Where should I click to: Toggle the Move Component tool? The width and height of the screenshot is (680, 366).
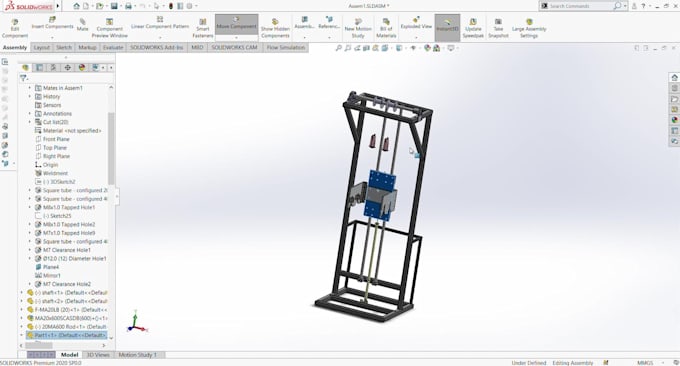(236, 23)
